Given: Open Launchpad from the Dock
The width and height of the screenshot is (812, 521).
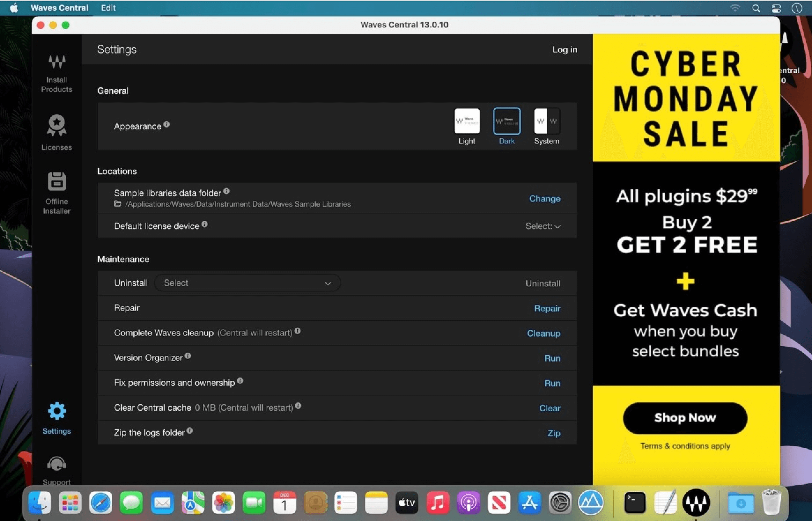Looking at the screenshot, I should tap(70, 503).
